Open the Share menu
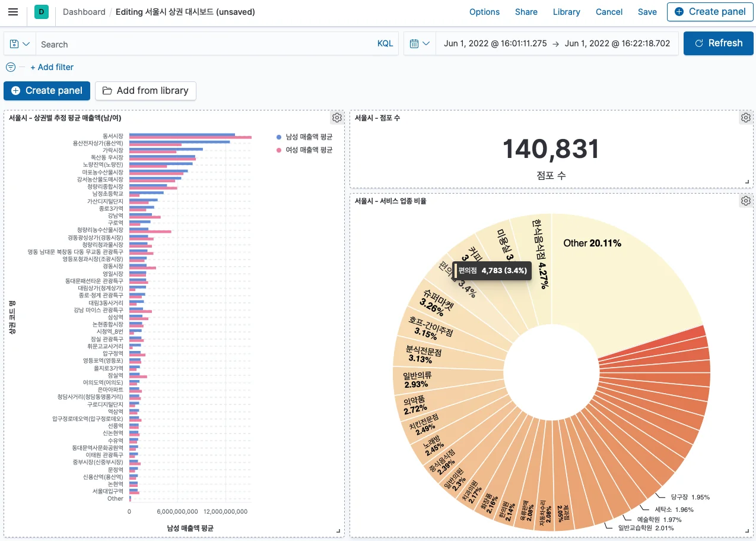The height and width of the screenshot is (541, 756). pyautogui.click(x=526, y=12)
